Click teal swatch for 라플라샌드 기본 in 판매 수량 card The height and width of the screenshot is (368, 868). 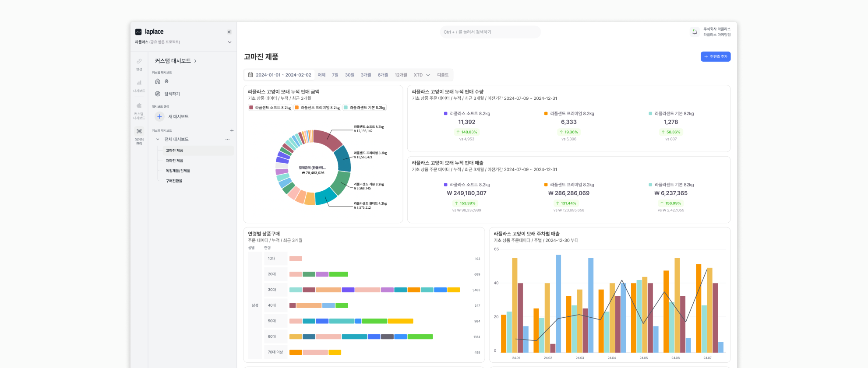(x=650, y=114)
